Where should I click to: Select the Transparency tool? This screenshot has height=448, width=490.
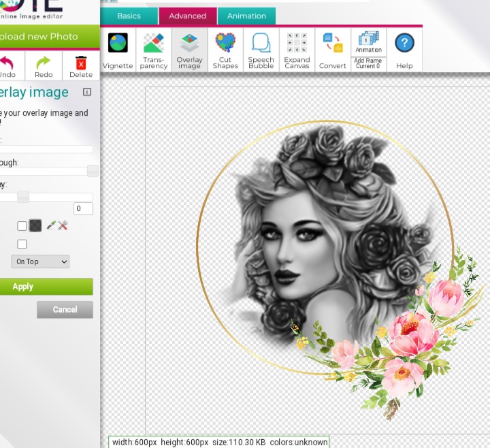pyautogui.click(x=154, y=50)
